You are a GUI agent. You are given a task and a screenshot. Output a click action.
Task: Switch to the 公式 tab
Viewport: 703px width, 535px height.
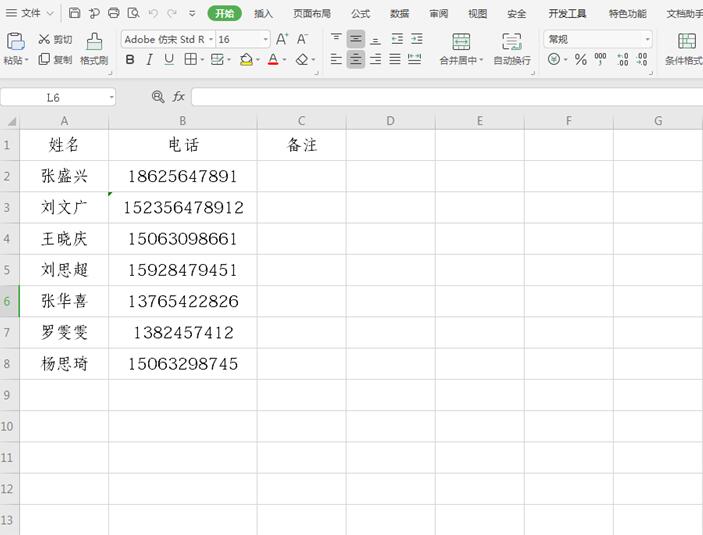click(x=360, y=13)
